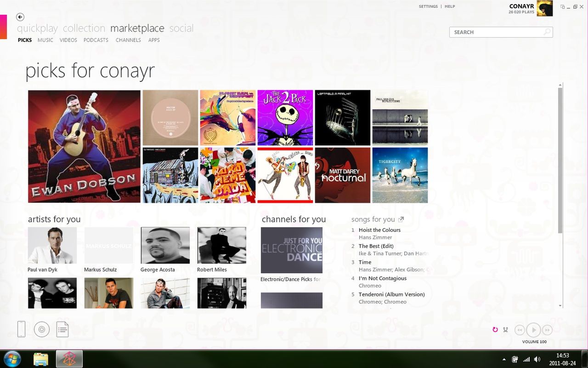Screen dimensions: 588x368
Task: Open the Tigercity album cover
Action: 400,175
